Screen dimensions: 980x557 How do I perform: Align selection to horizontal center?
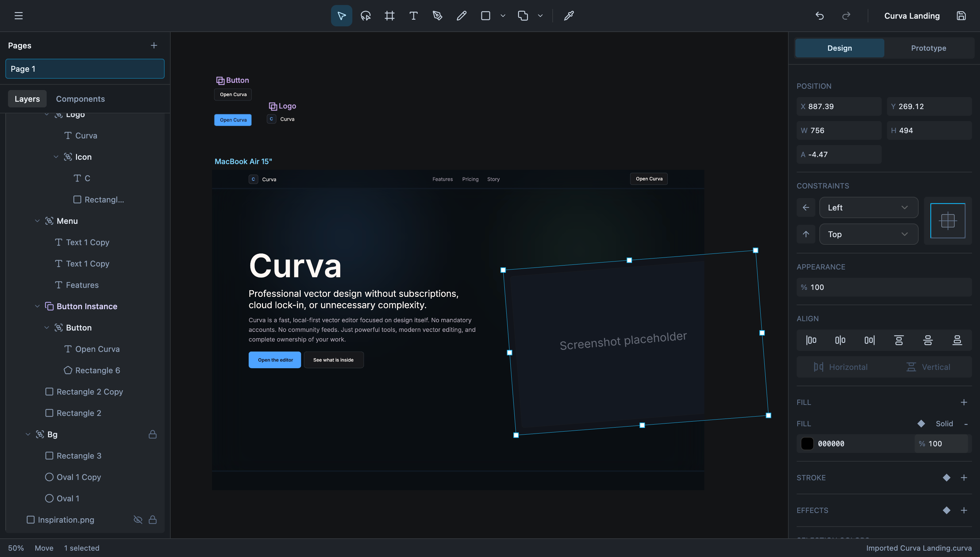(840, 340)
